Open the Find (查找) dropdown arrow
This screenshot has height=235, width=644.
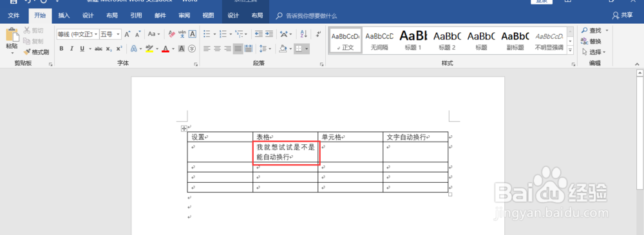tap(607, 30)
